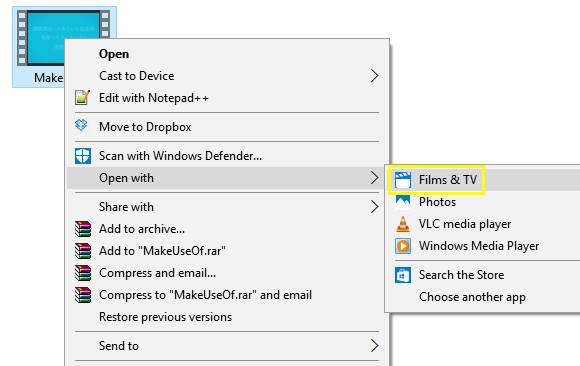Viewport: 580px width, 366px height.
Task: Expand the Share with submenu arrow
Action: 374,207
